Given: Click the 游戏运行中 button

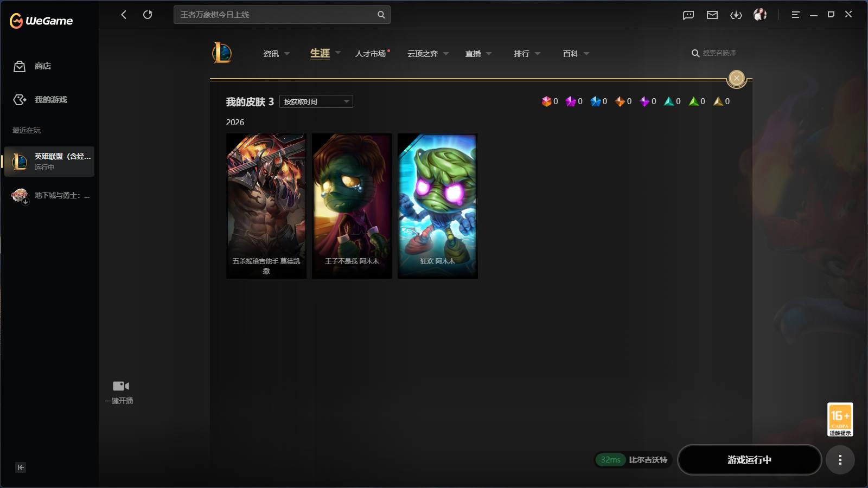Looking at the screenshot, I should (750, 460).
